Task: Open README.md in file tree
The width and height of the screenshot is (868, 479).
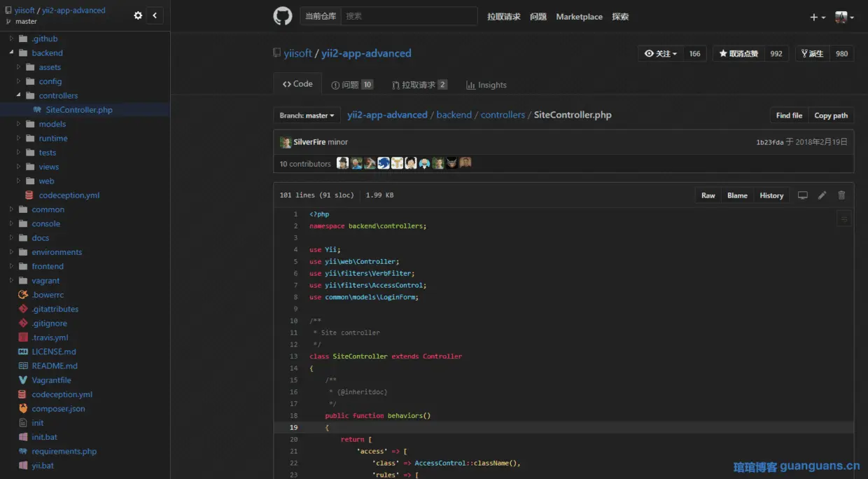Action: 55,366
